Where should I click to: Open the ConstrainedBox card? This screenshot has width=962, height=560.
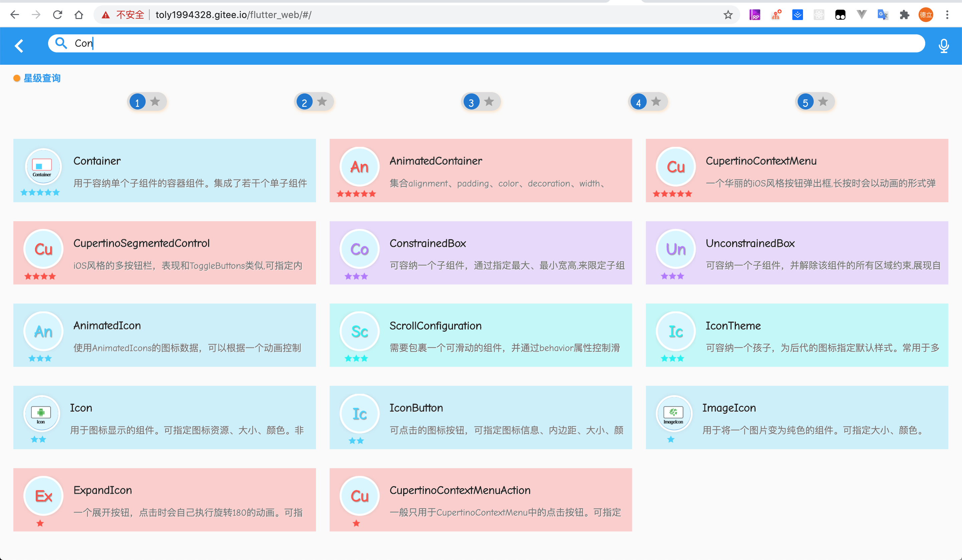[481, 253]
